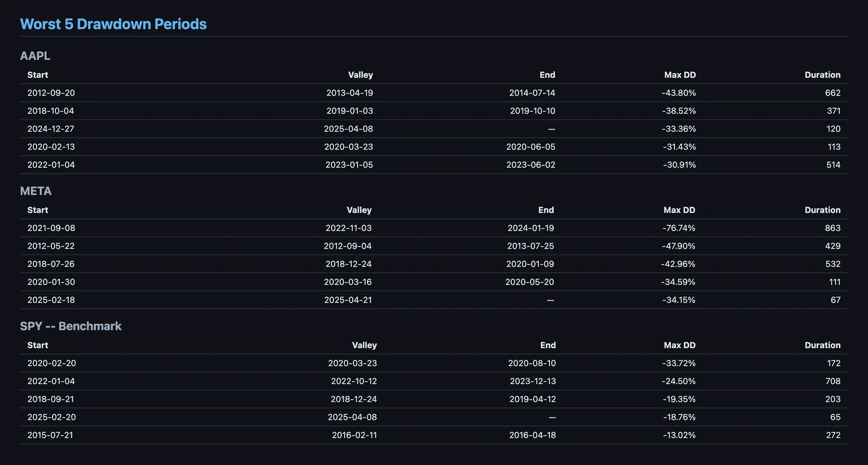Click AAPL table Max DD column header
Viewport: 868px width, 465px height.
coord(680,75)
